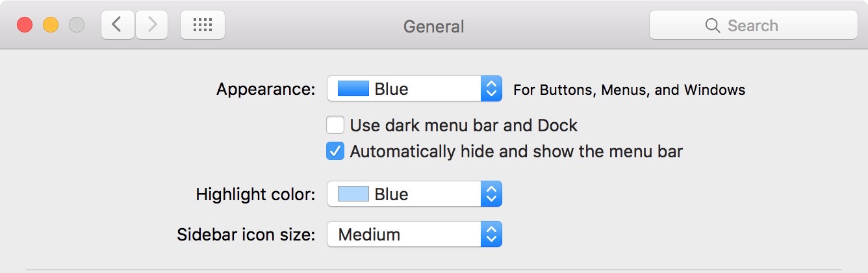Click the blue Appearance color swatch
This screenshot has width=868, height=273.
tap(353, 89)
